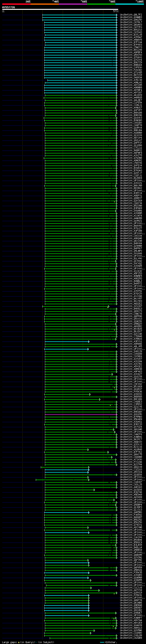Select the label UniRef100_P35435

[131, 573]
